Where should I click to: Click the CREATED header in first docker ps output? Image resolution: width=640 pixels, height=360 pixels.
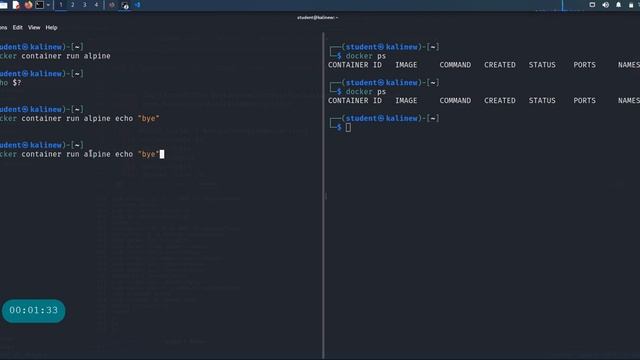(x=500, y=65)
